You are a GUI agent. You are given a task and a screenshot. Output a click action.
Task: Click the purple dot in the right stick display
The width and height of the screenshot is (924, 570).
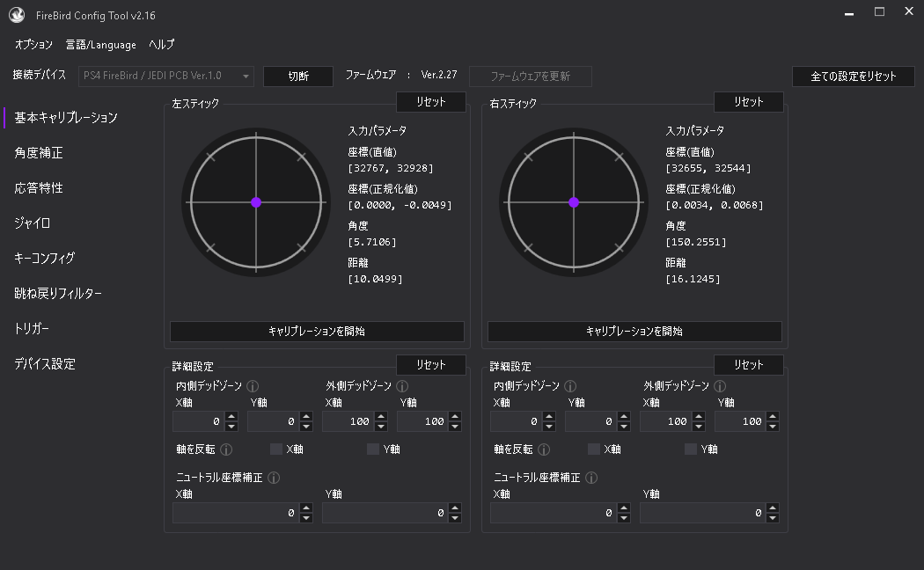pyautogui.click(x=574, y=202)
